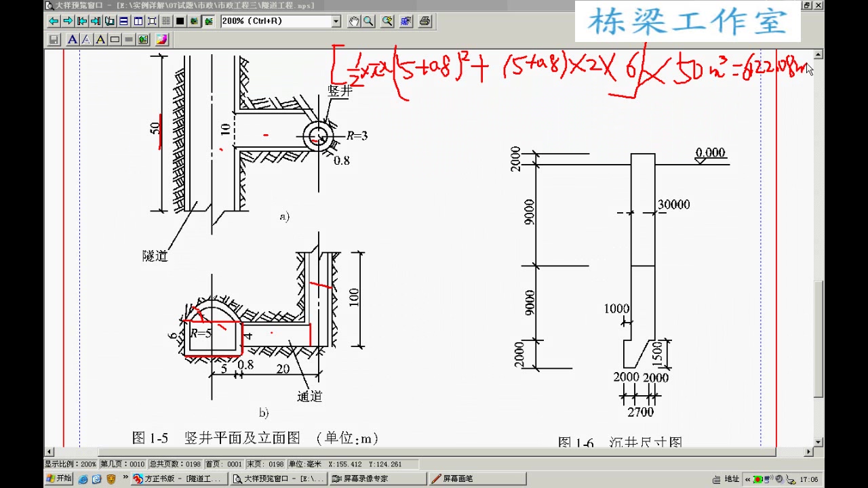The image size is (868, 488).
Task: Click the yellow-highlighted A text icon
Action: tap(100, 39)
